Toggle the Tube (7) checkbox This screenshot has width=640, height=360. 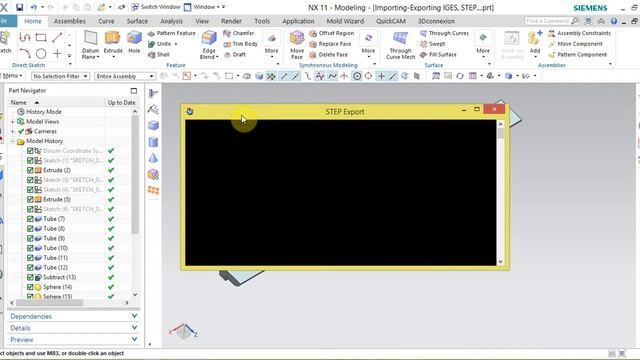[30, 219]
